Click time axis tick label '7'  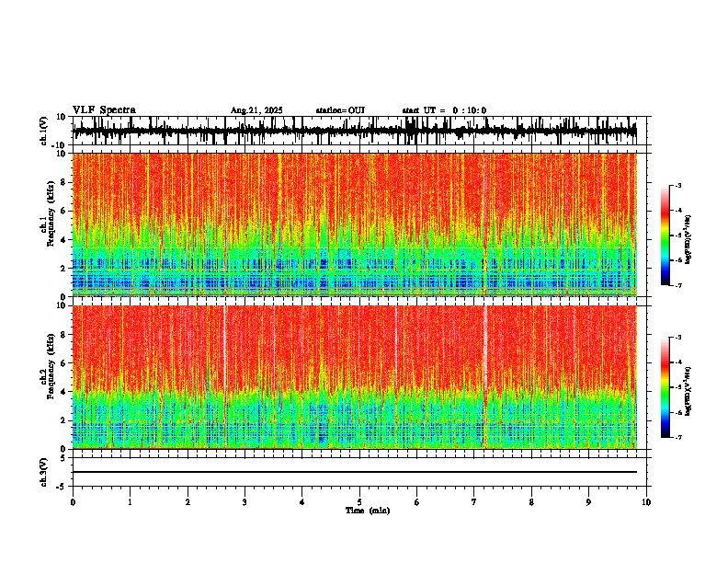tap(474, 502)
